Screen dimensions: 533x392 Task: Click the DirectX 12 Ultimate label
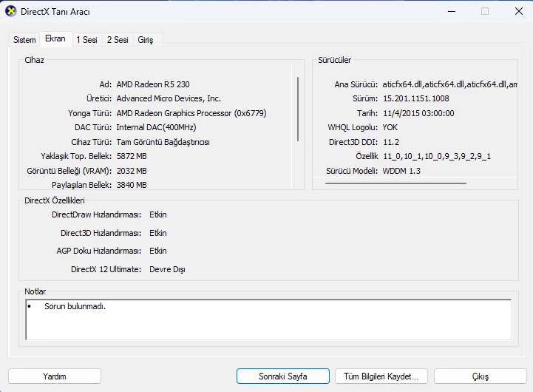[x=106, y=269]
